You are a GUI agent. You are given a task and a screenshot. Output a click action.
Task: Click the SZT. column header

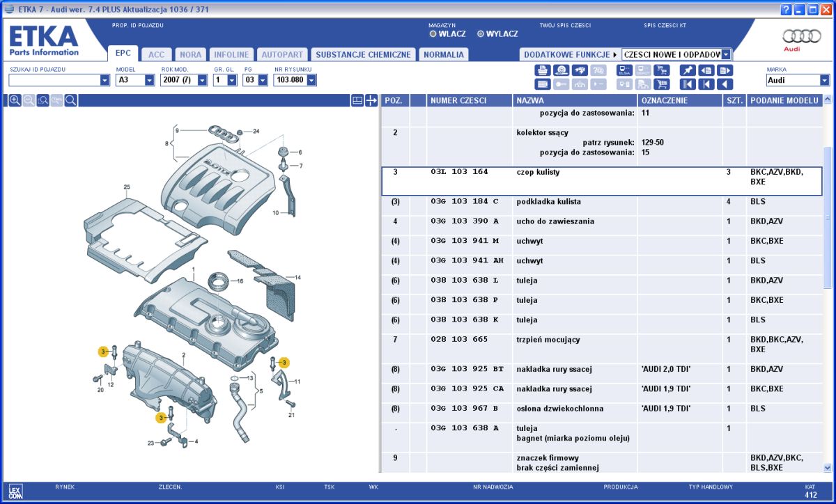pyautogui.click(x=734, y=100)
